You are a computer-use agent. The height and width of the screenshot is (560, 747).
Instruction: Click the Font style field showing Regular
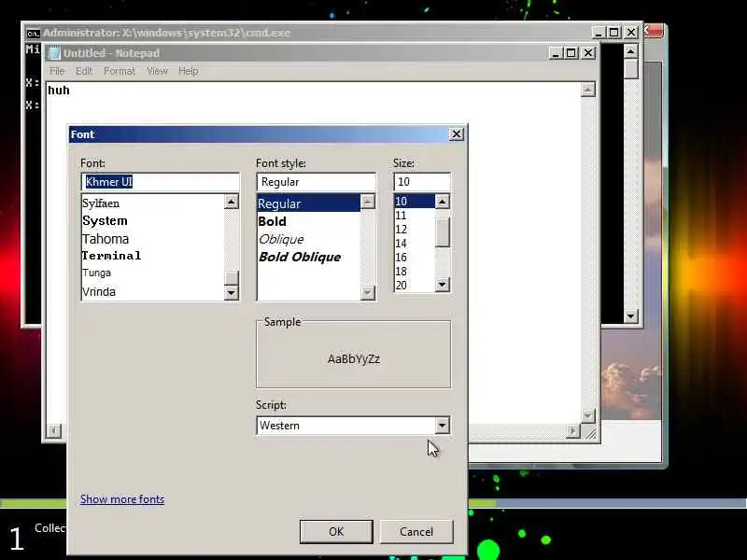[x=317, y=182]
